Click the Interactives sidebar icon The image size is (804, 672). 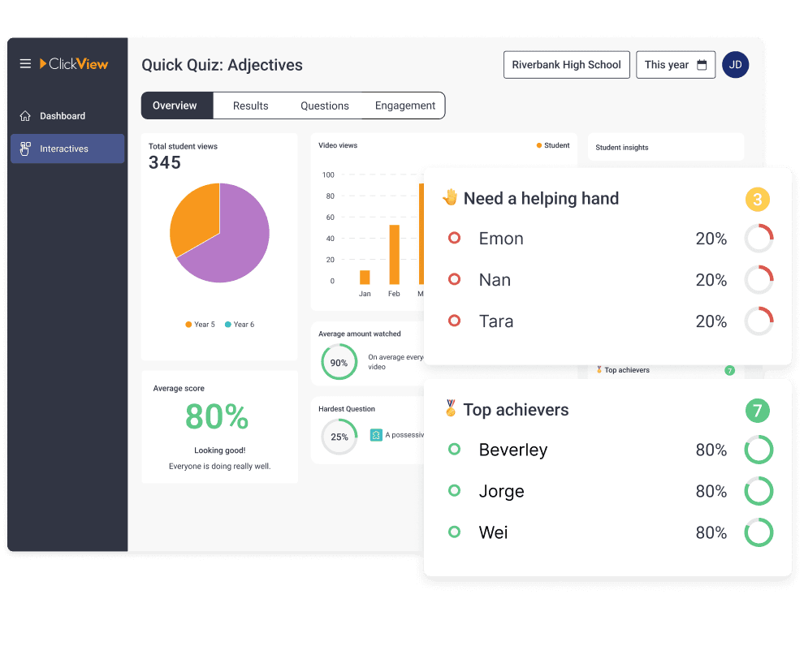pos(25,149)
